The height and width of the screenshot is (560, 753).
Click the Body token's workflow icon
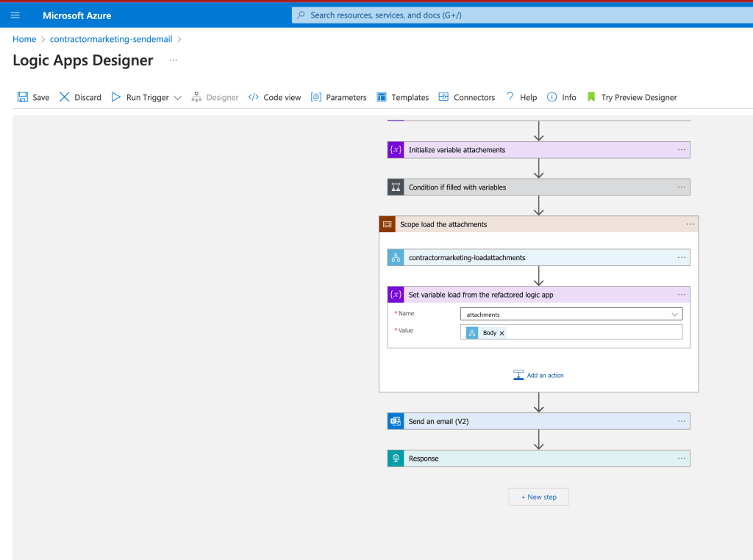click(472, 332)
